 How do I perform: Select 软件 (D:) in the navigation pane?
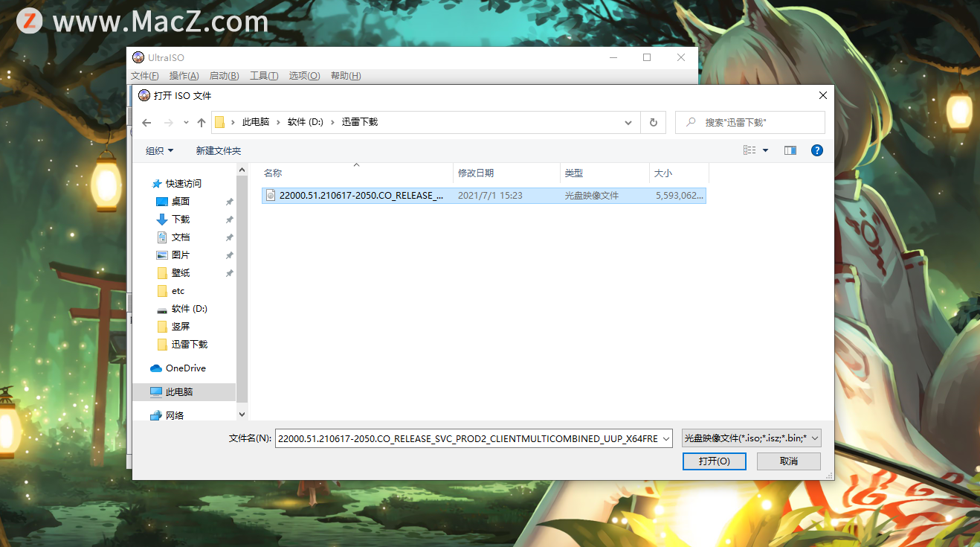[x=189, y=309]
